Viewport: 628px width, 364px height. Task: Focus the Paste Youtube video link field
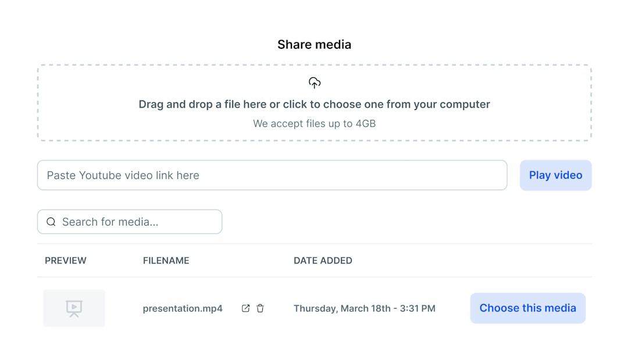coord(272,176)
